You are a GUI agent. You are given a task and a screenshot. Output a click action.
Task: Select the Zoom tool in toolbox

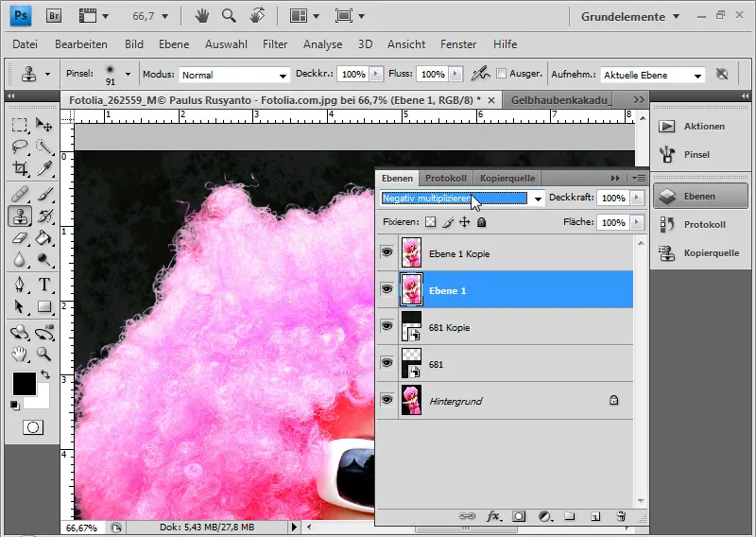tap(43, 355)
